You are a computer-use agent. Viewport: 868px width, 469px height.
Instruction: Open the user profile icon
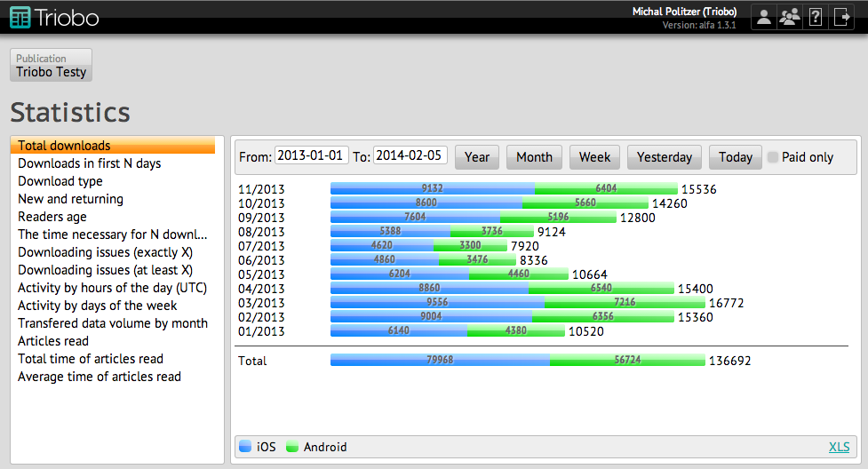point(763,17)
